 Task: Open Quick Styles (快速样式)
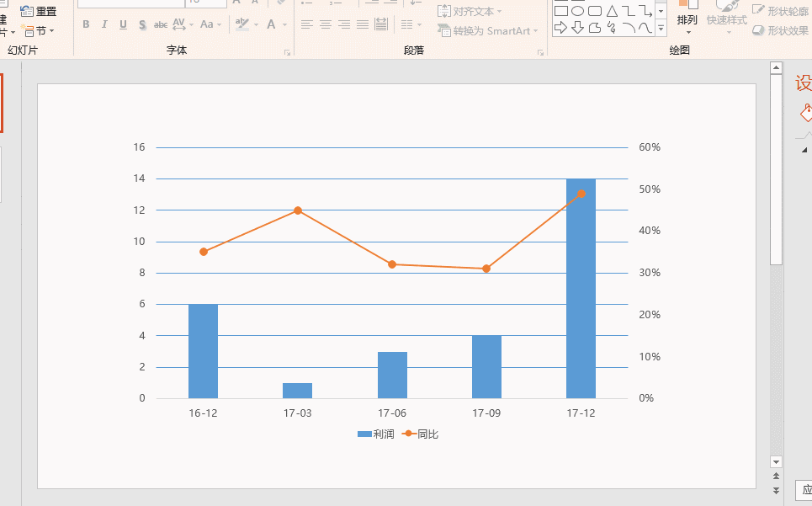pos(727,17)
